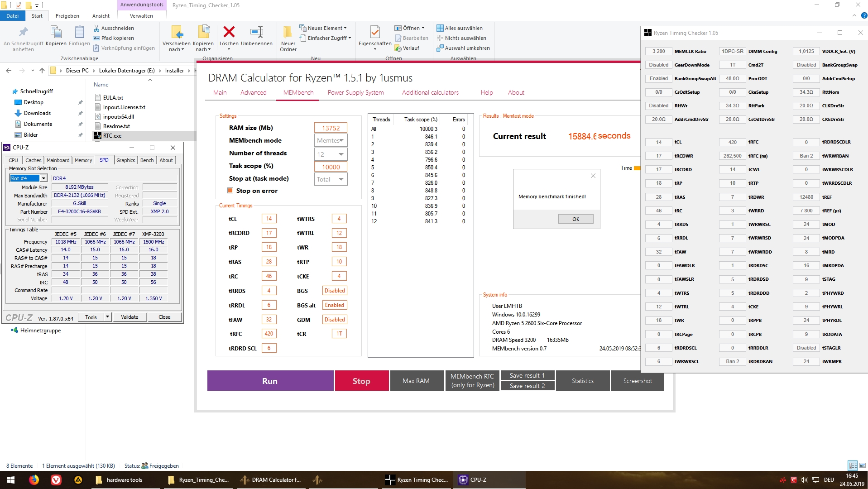The image size is (868, 489).
Task: Open Ansicht ribbon tab
Action: [x=101, y=16]
